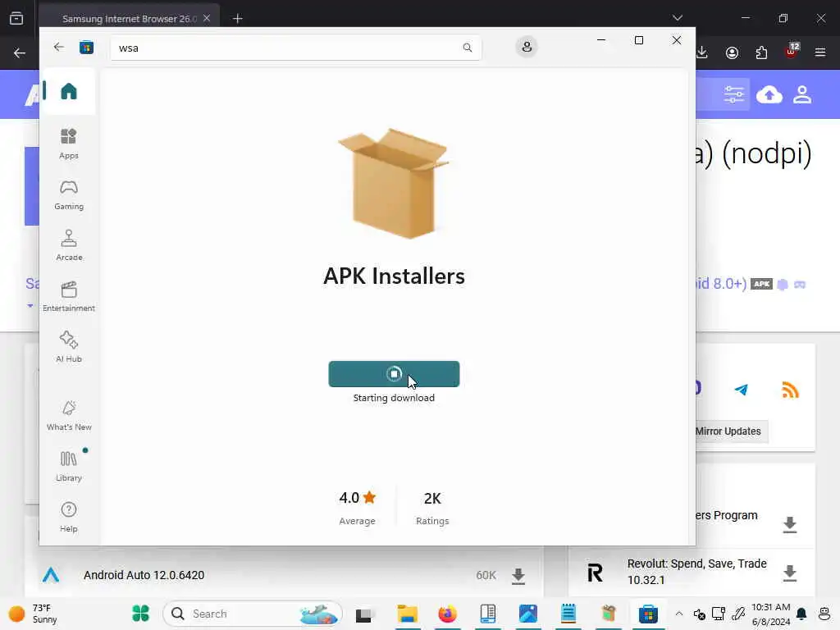The image size is (840, 630).
Task: Close the Samsung Internet Browser tab
Action: coord(207,18)
